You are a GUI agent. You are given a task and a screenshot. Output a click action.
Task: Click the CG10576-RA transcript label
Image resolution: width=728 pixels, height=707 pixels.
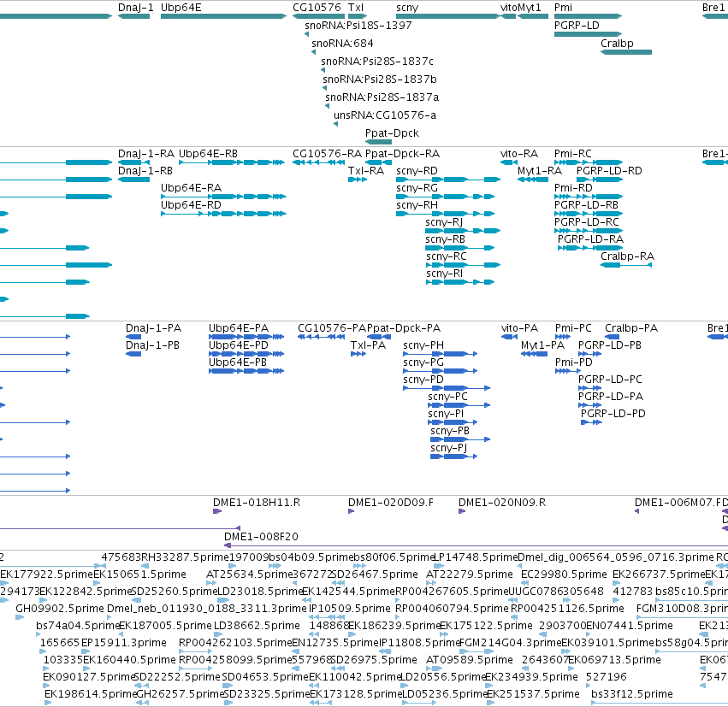[328, 154]
